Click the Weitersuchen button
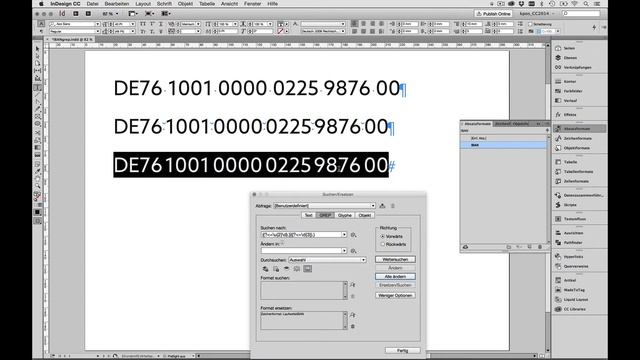The width and height of the screenshot is (640, 360). 395,259
